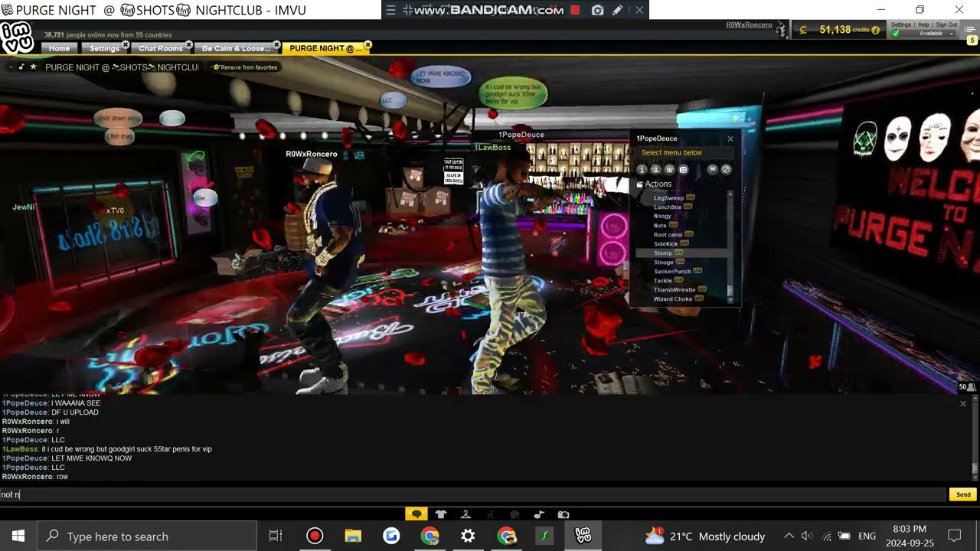
Task: Switch to the Home tab
Action: click(x=59, y=48)
